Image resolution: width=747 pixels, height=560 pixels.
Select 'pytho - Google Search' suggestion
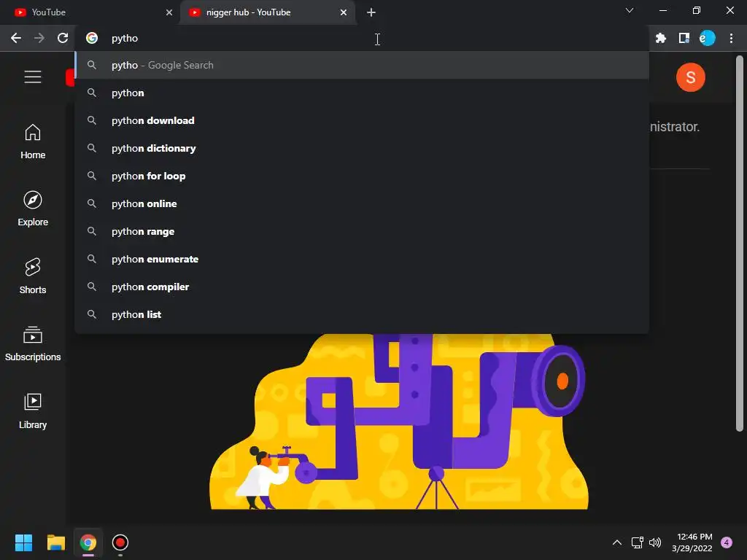pos(362,65)
